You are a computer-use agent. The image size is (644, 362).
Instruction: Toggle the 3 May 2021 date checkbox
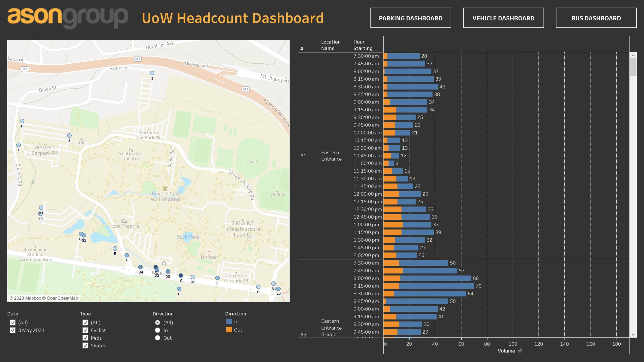[x=13, y=330]
